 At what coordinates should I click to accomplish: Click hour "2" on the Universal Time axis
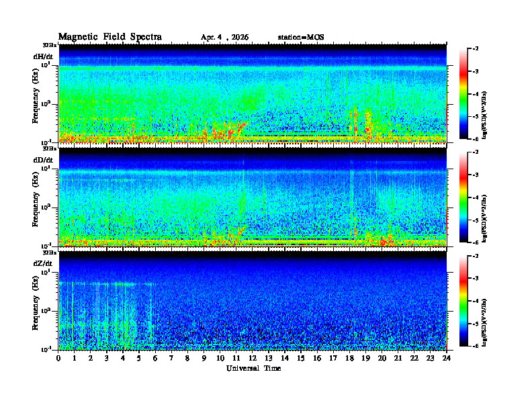90,358
